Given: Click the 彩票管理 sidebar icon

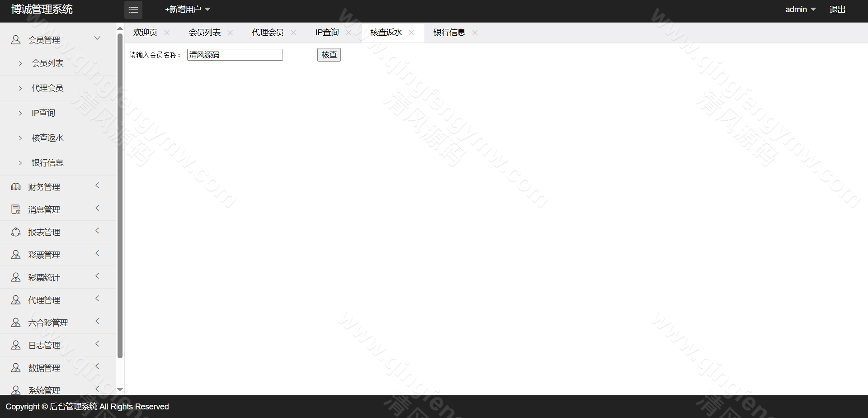Looking at the screenshot, I should pyautogui.click(x=16, y=255).
